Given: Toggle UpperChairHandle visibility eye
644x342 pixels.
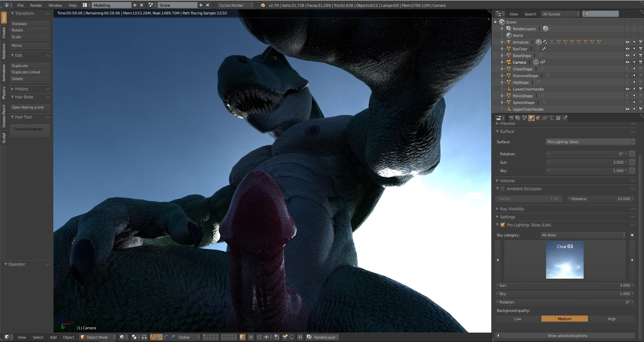Looking at the screenshot, I should click(627, 109).
